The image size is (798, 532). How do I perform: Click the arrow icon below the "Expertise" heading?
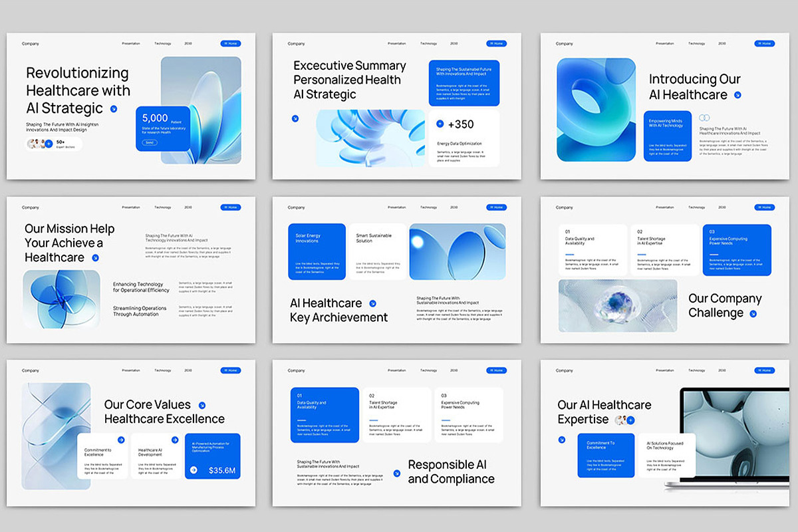pyautogui.click(x=562, y=440)
